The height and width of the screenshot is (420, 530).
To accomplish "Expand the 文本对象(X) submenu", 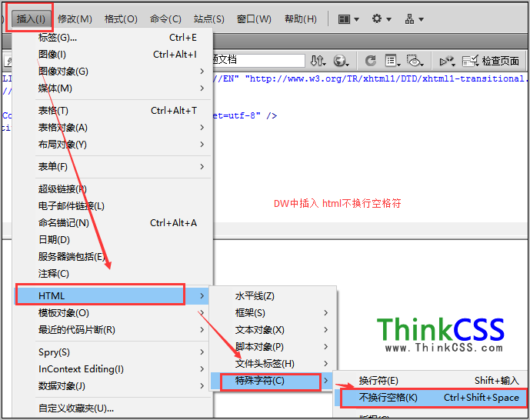I will (273, 330).
